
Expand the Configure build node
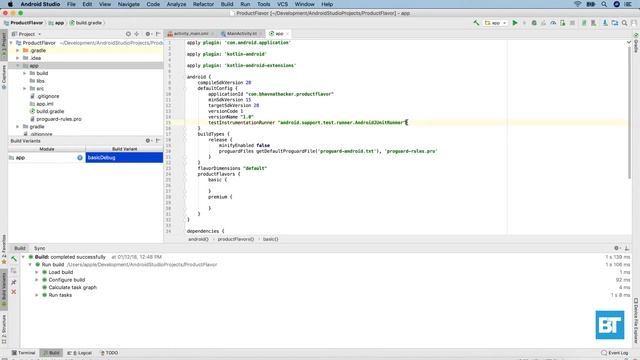[37, 280]
